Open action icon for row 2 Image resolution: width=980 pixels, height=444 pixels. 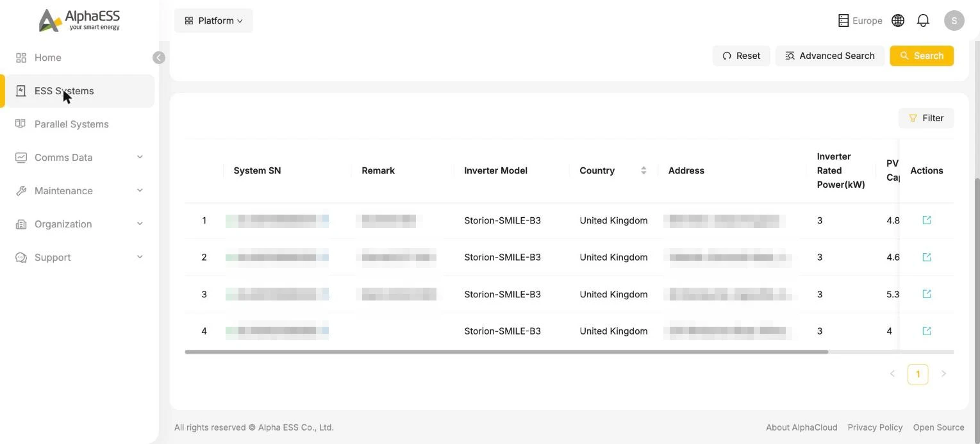click(x=927, y=257)
